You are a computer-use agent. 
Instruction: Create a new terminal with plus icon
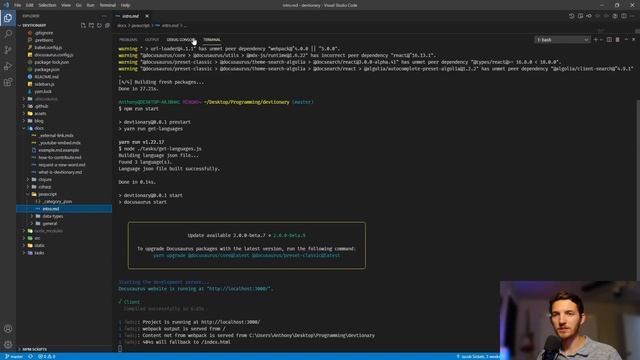pos(595,40)
